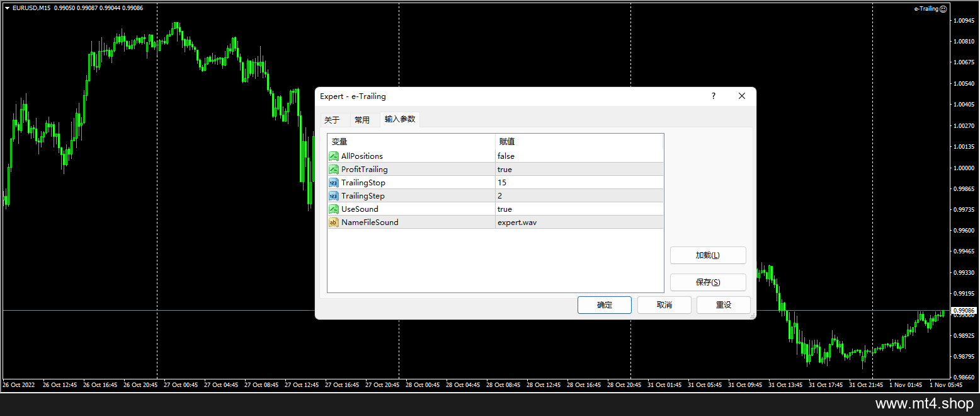Confirm with the 确定 button
This screenshot has height=416, width=980.
(x=605, y=305)
